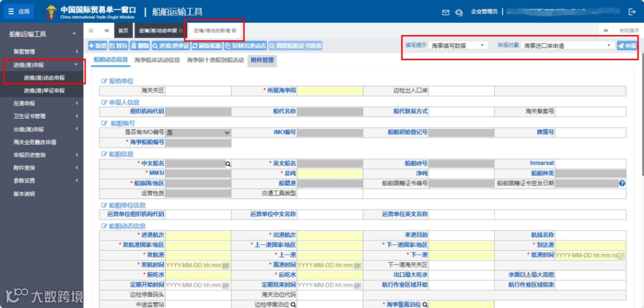Image resolution: width=644 pixels, height=308 pixels.
Task: Expand 参数设置 in sidebar
Action: [x=42, y=181]
